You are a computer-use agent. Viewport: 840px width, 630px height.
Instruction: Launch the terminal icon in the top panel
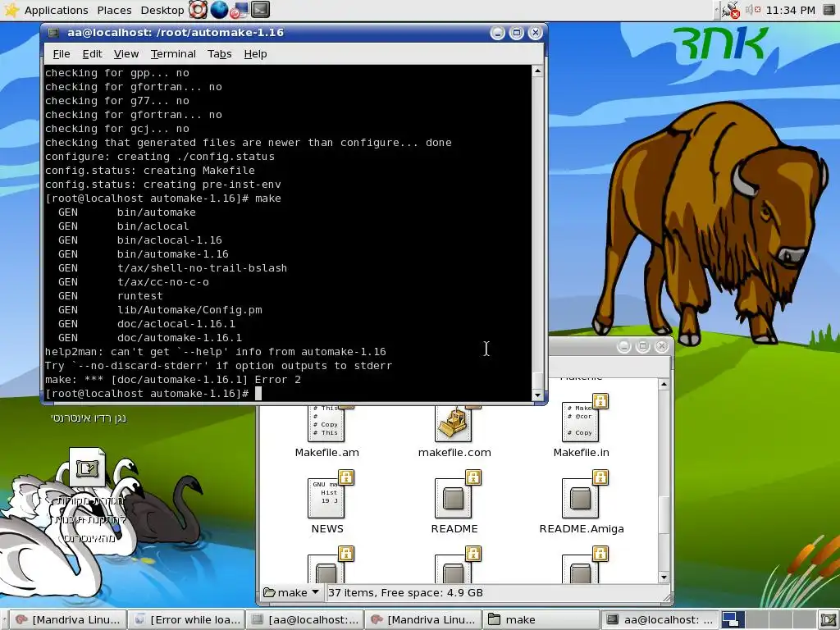tap(260, 10)
